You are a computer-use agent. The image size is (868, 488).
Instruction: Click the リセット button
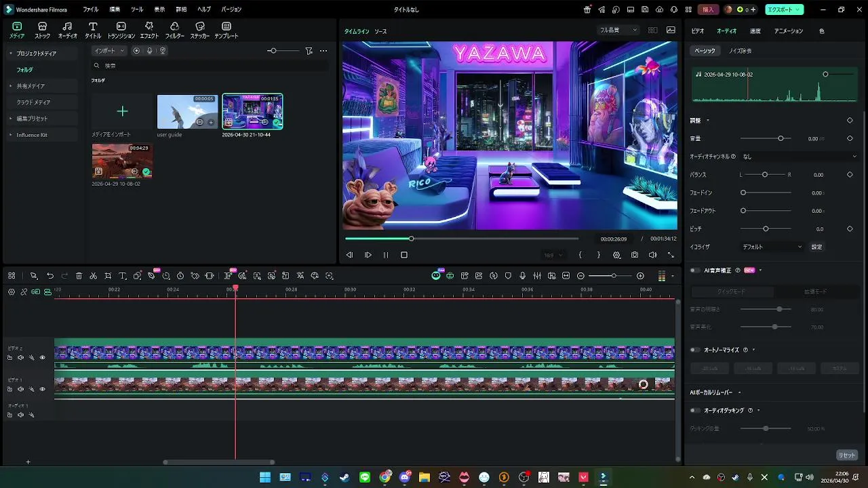[847, 455]
